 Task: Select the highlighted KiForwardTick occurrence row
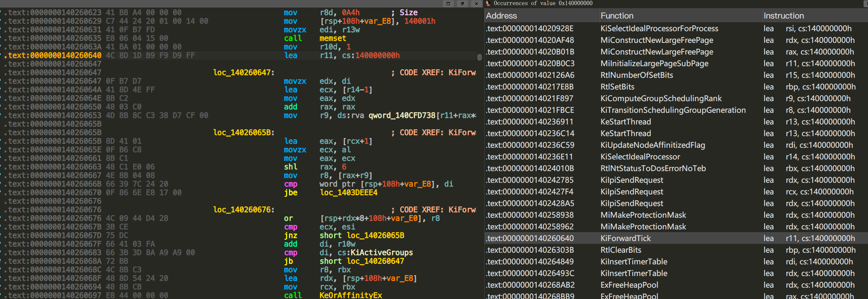coord(676,238)
